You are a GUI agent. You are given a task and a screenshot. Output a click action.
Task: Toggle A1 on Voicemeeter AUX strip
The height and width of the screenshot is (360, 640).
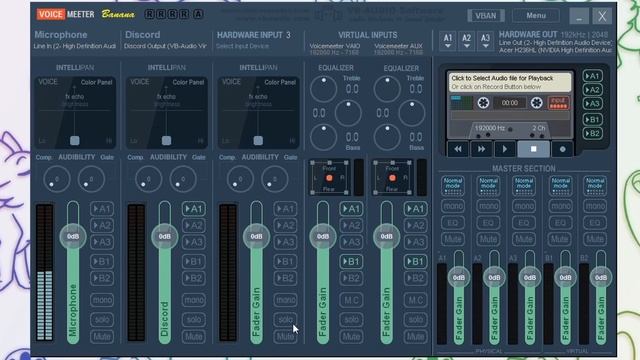point(416,209)
